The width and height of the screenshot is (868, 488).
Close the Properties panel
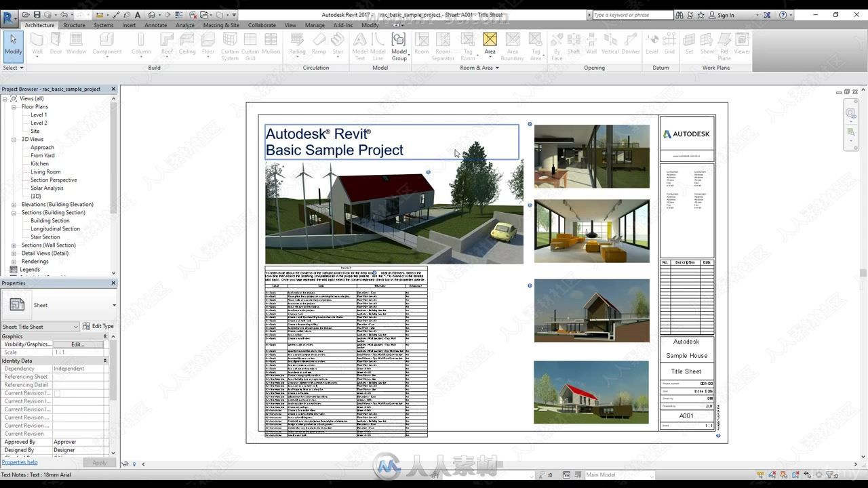(x=113, y=283)
